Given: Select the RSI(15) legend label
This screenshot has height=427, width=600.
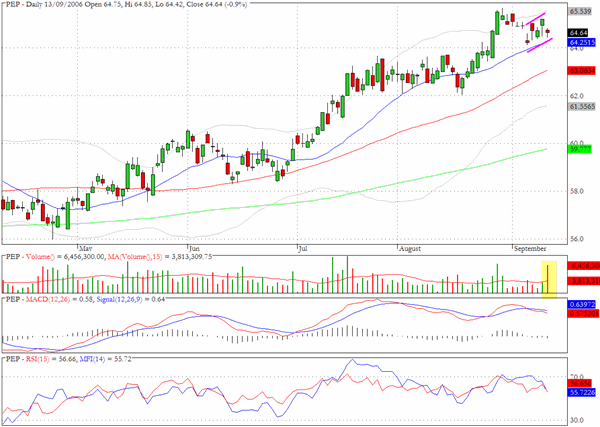Looking at the screenshot, I should click(38, 359).
